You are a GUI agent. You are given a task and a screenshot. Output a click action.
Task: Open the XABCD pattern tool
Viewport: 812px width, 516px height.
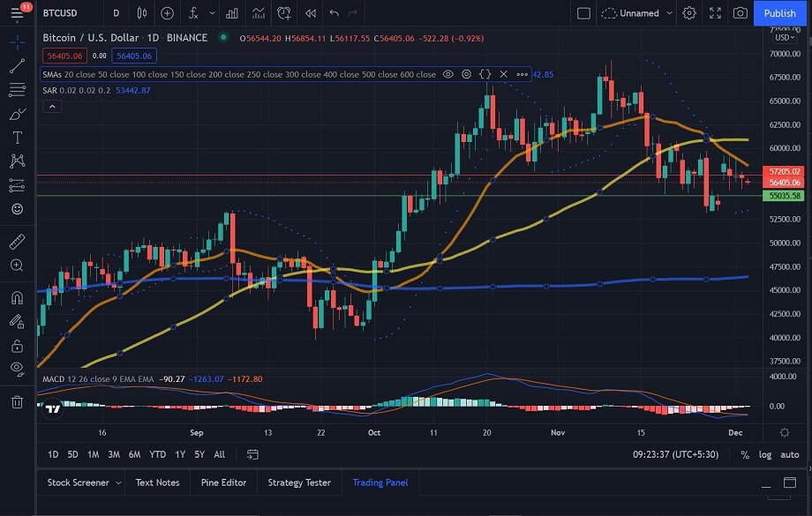[17, 161]
